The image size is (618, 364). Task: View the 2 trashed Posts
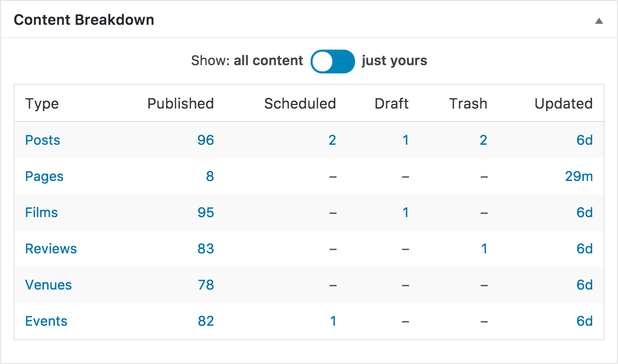(x=483, y=140)
